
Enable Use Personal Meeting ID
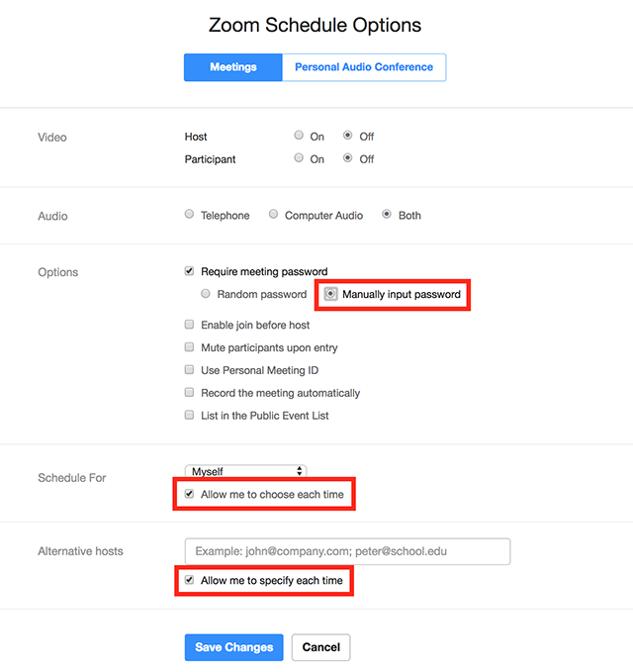[x=189, y=370]
